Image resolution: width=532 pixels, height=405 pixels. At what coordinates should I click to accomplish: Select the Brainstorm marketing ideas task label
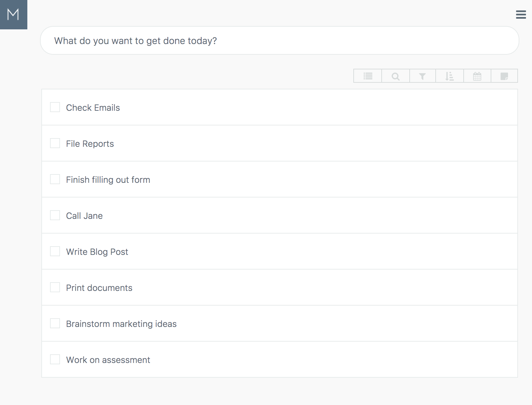[x=121, y=324]
